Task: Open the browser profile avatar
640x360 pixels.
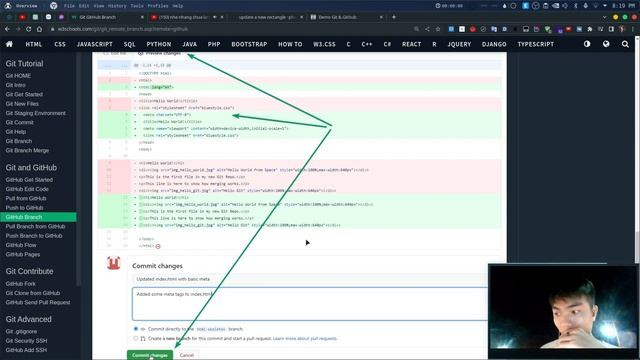Action: click(x=622, y=29)
